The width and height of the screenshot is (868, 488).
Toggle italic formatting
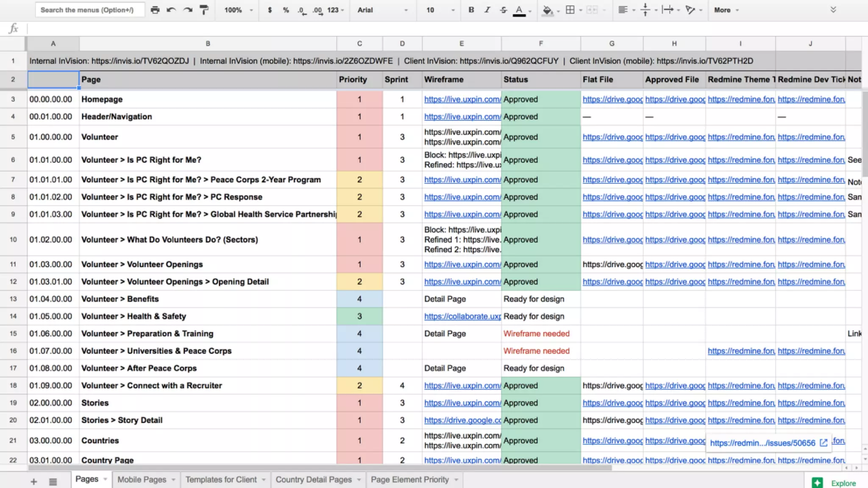pyautogui.click(x=487, y=10)
